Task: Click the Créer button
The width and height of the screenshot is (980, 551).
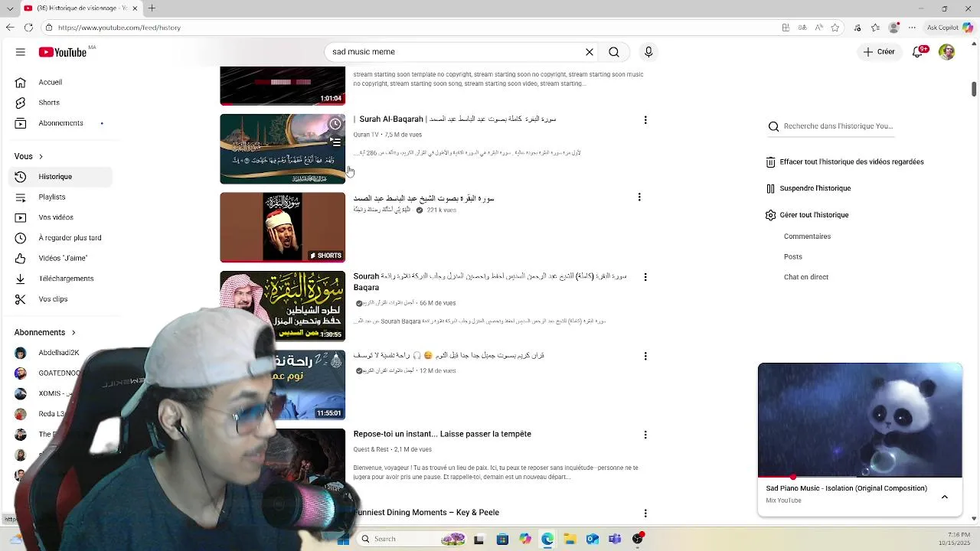Action: (879, 52)
